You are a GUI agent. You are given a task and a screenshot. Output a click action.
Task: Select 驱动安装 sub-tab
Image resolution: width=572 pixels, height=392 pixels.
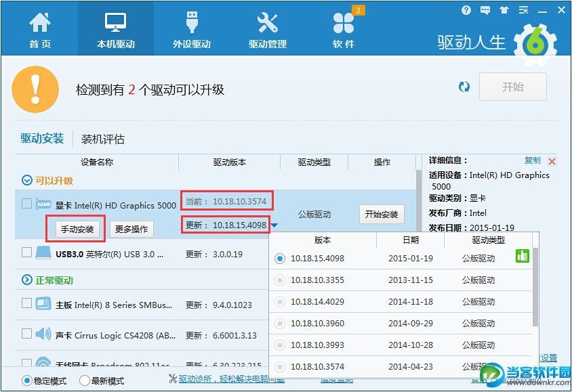click(x=42, y=138)
